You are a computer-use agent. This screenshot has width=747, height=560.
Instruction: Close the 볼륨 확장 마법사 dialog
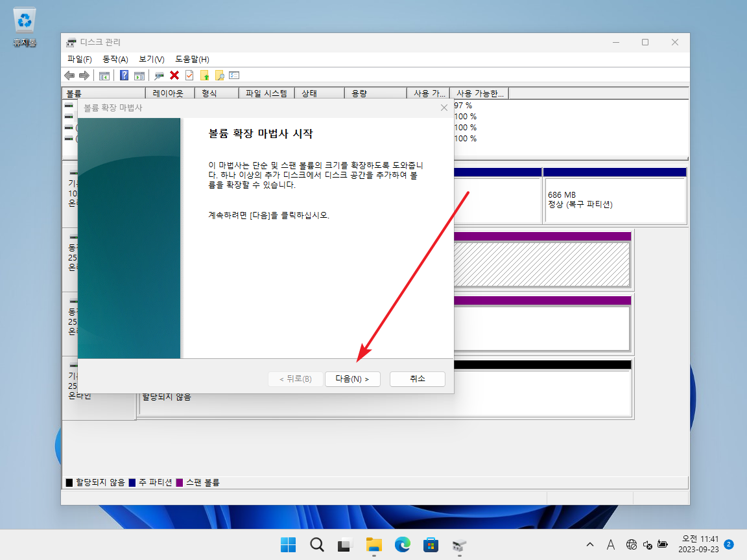click(444, 108)
